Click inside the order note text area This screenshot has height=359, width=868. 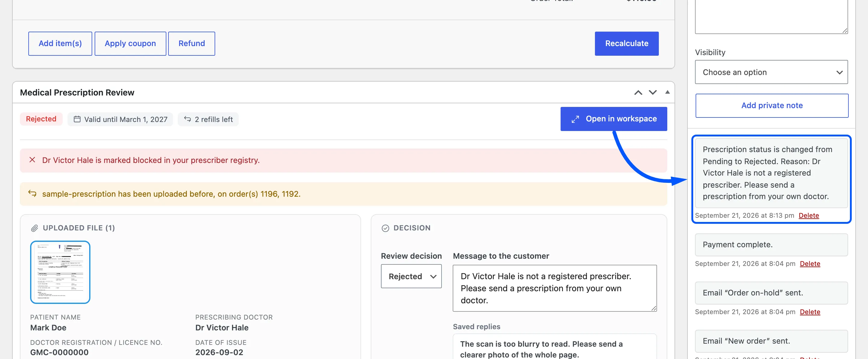coord(771,16)
